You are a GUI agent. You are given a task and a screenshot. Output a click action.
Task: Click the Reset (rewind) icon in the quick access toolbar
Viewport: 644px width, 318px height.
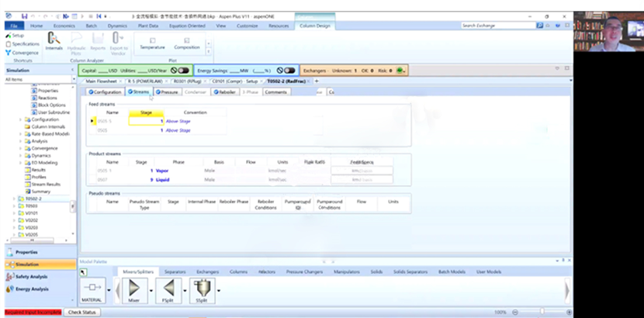point(99,16)
